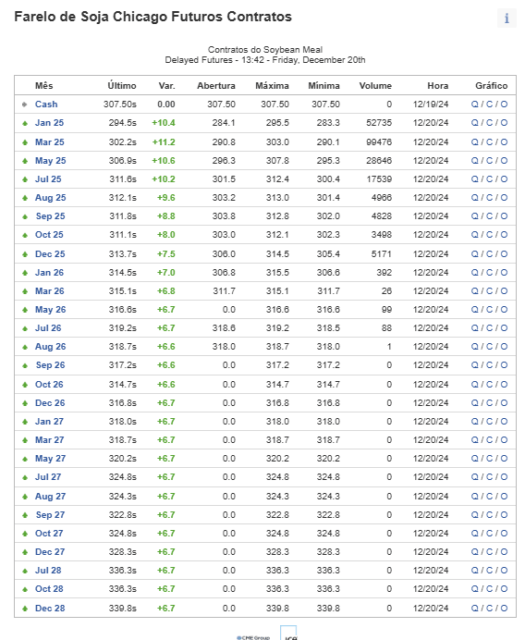
Task: Click the CME Group logo below the table
Action: click(253, 637)
